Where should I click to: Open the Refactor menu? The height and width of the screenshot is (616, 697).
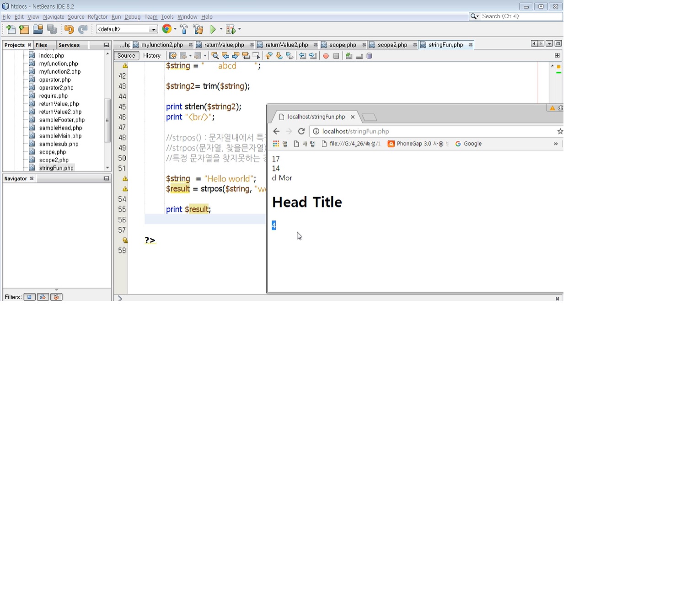(x=97, y=17)
